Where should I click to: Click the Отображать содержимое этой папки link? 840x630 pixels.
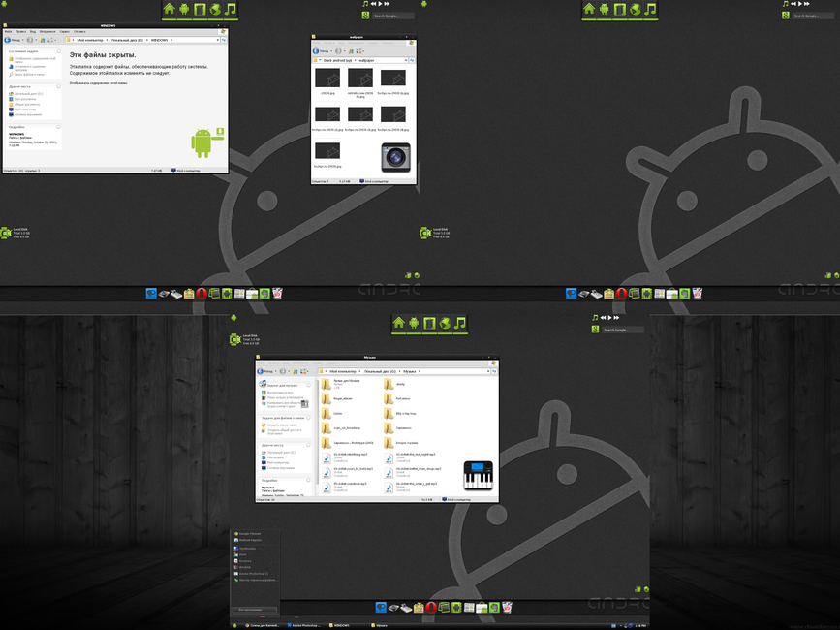[x=99, y=83]
